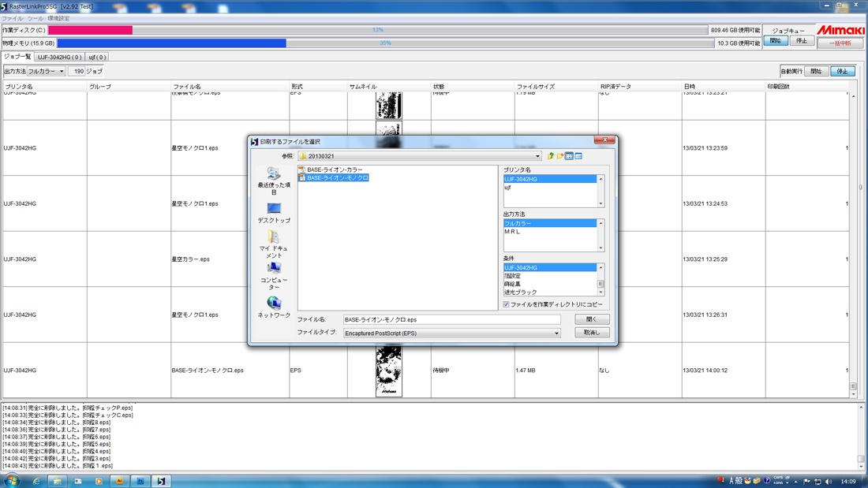Go up one folder level icon

click(550, 157)
